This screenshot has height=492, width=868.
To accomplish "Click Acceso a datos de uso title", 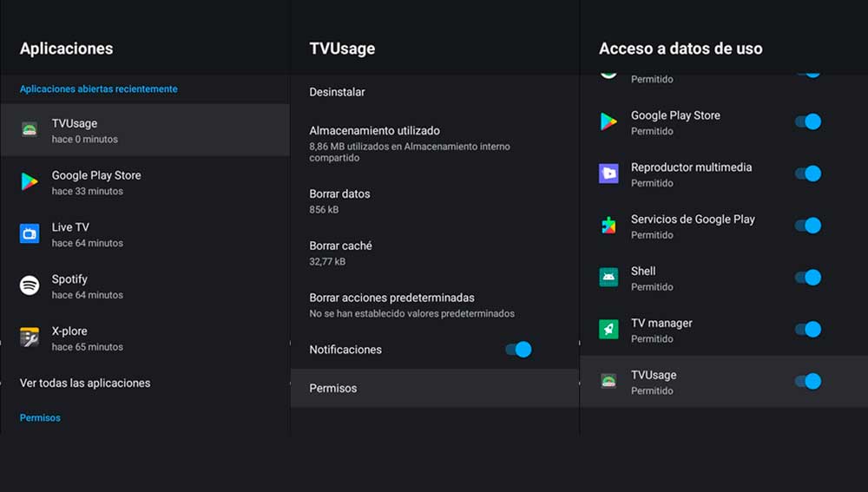I will click(x=681, y=48).
